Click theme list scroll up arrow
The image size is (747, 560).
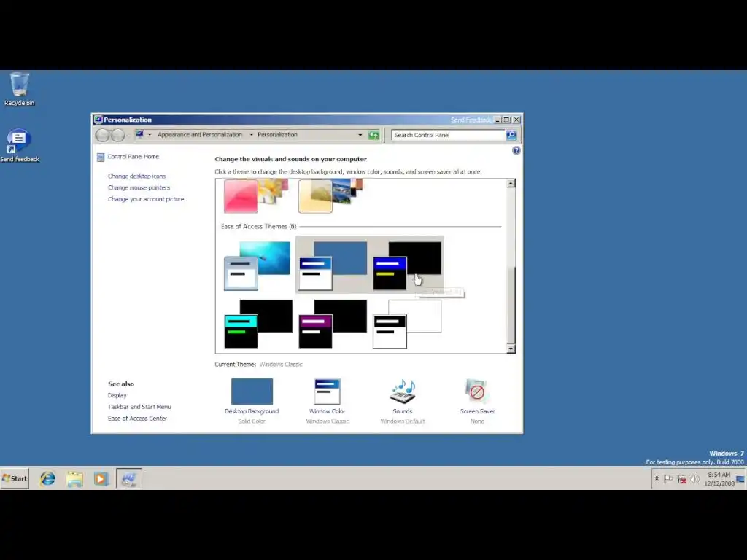point(511,183)
